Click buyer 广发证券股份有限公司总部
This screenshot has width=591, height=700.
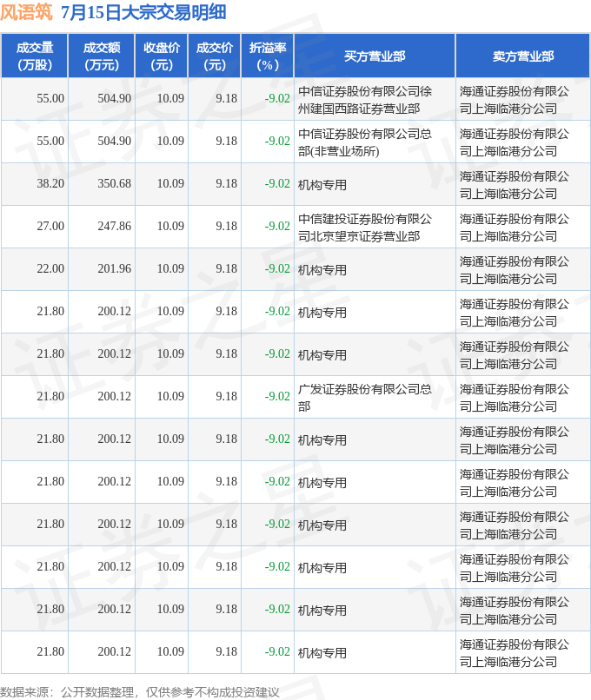click(364, 397)
